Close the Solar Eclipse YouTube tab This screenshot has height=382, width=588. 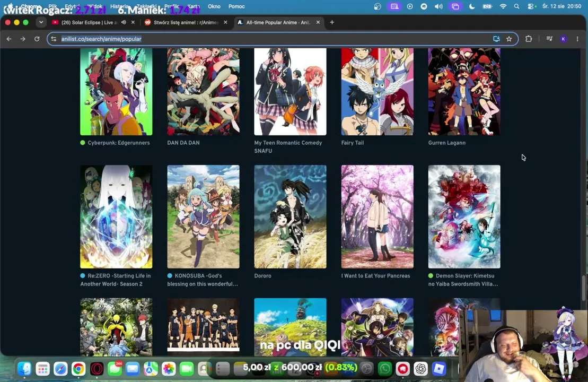coord(133,22)
